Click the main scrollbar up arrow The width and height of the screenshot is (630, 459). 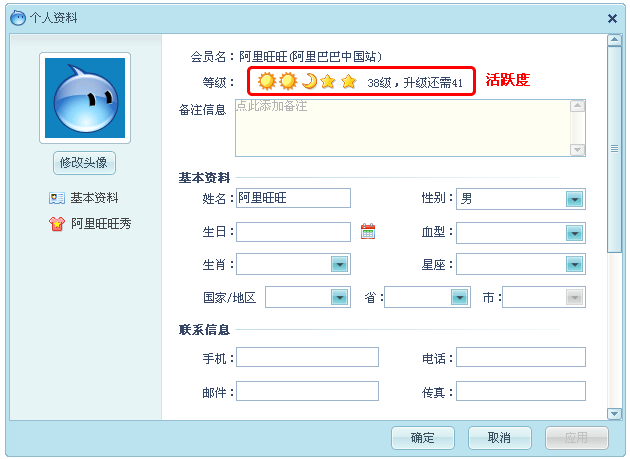pos(614,40)
